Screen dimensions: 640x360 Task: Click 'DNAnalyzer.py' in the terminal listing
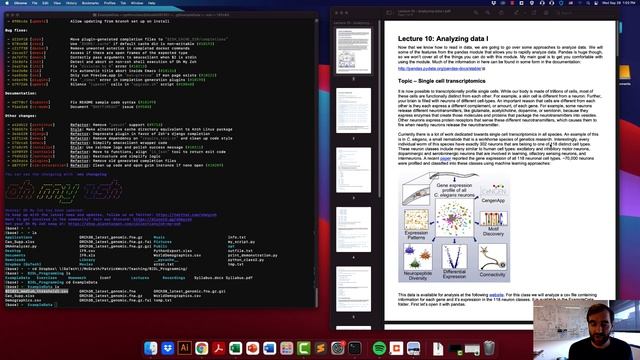click(x=21, y=246)
